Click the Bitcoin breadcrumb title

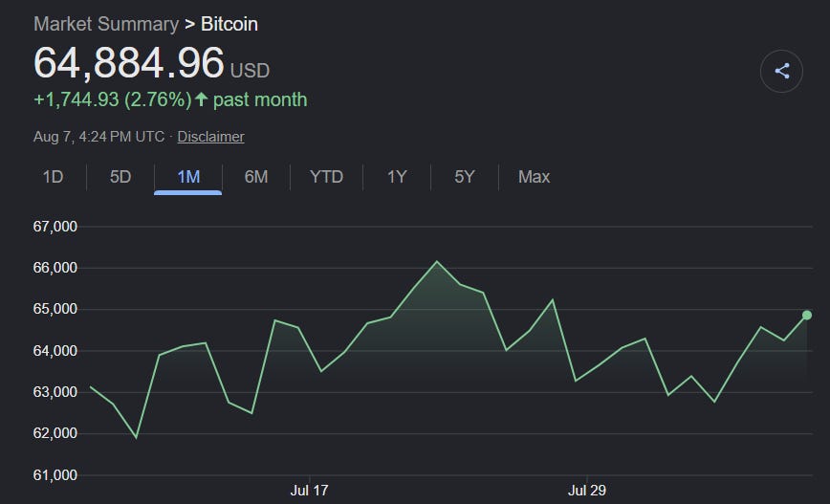(229, 24)
